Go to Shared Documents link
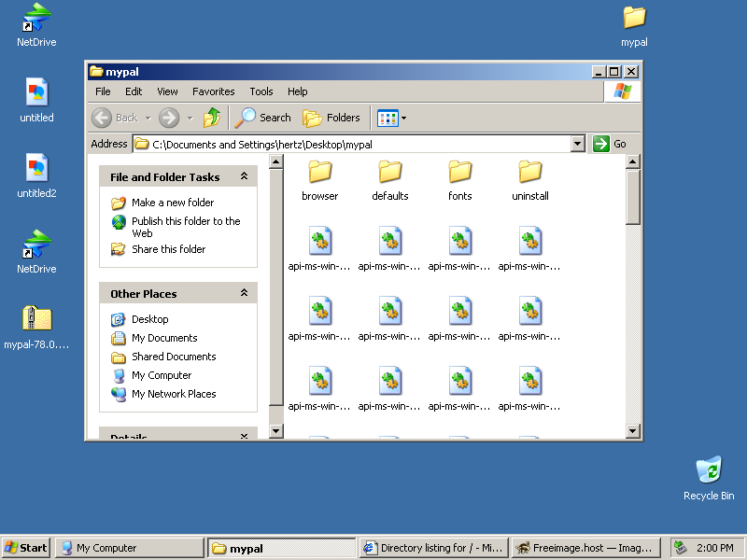Image resolution: width=747 pixels, height=560 pixels. click(174, 357)
